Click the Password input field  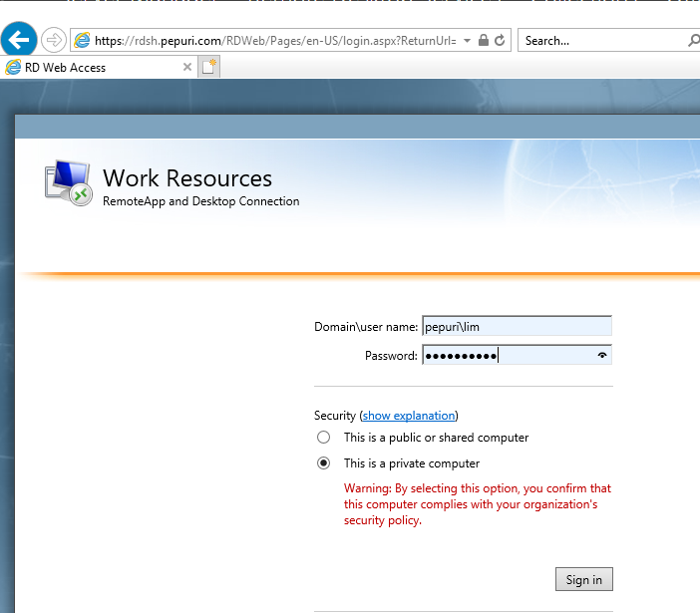click(x=517, y=355)
